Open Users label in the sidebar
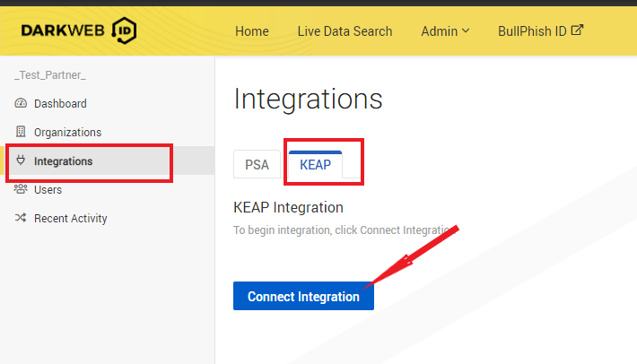 tap(48, 189)
